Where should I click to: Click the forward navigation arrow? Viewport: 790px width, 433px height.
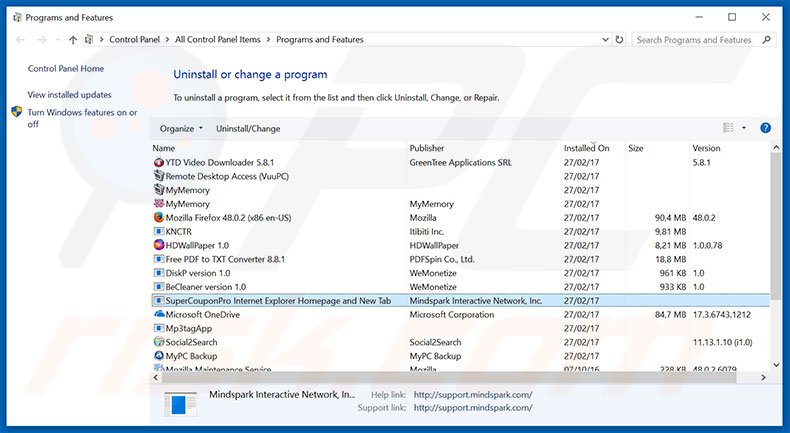pyautogui.click(x=42, y=40)
